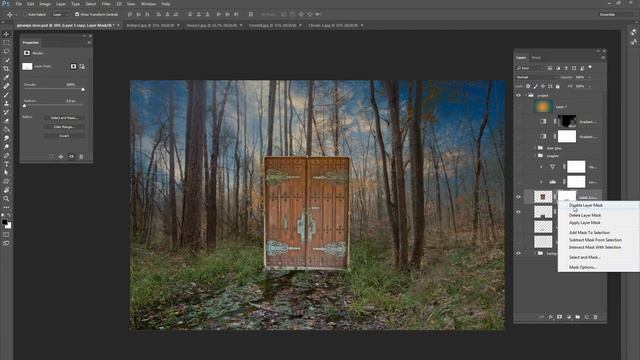Select the Brush tool
Image resolution: width=640 pixels, height=360 pixels.
pos(6,95)
